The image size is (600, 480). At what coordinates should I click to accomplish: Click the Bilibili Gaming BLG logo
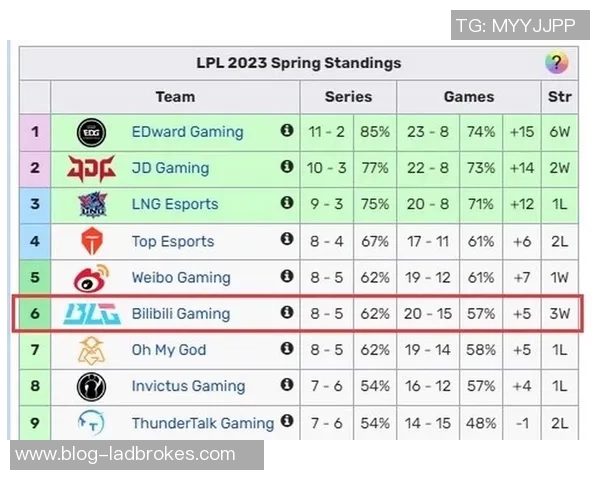91,314
